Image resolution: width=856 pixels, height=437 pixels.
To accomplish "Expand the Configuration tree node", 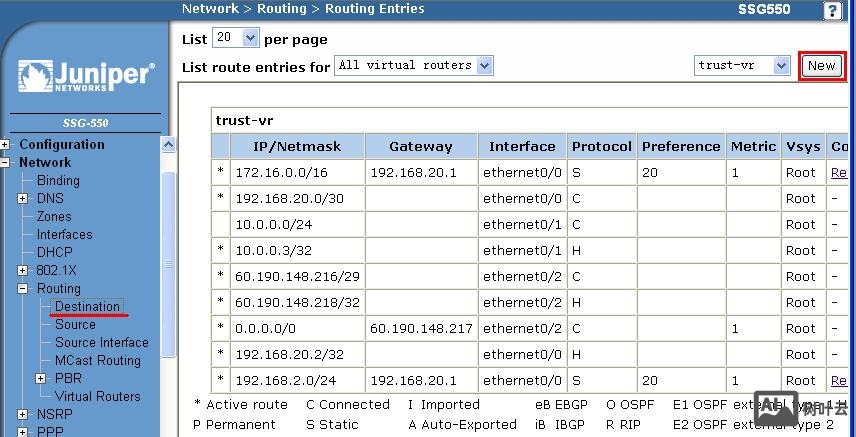I will click(x=5, y=145).
